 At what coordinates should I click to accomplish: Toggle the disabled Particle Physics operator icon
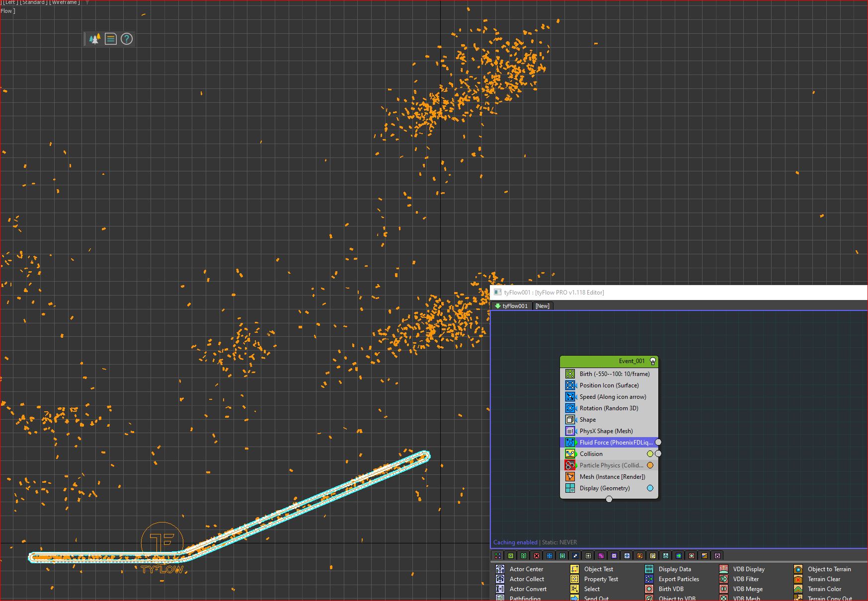coord(570,465)
